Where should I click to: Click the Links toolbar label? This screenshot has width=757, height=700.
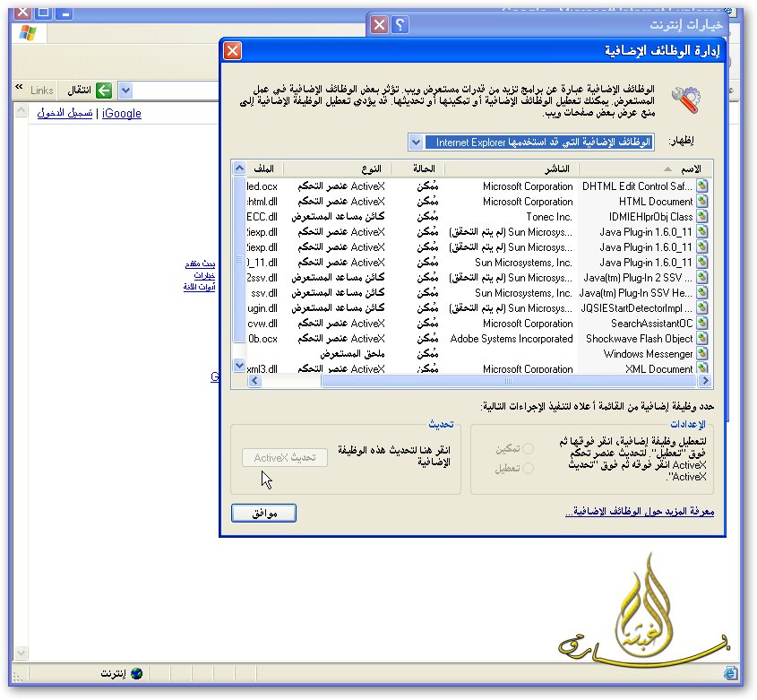click(41, 91)
